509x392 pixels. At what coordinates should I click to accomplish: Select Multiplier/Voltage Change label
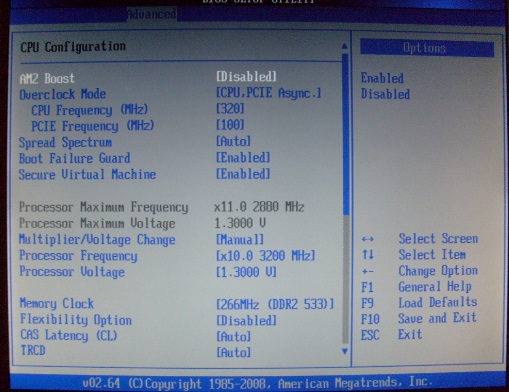(97, 240)
